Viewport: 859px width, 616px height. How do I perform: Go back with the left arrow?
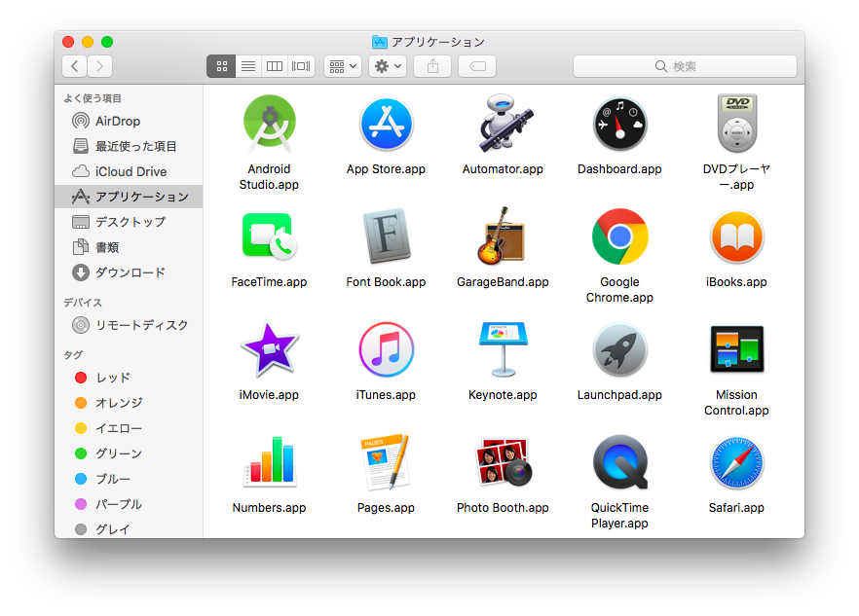74,66
